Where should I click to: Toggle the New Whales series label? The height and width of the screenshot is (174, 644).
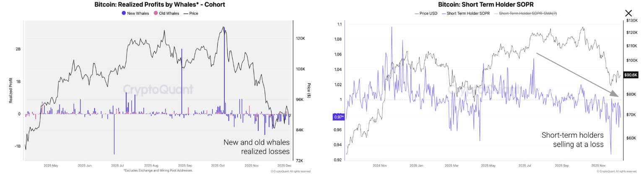138,13
